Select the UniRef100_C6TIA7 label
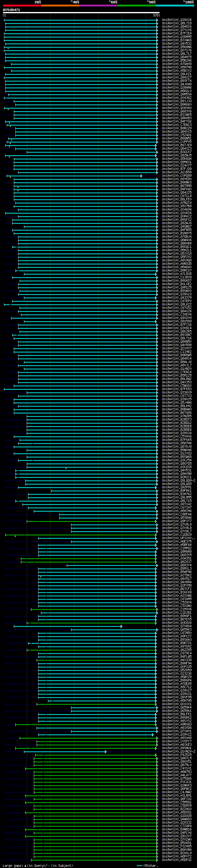 tap(177, 507)
